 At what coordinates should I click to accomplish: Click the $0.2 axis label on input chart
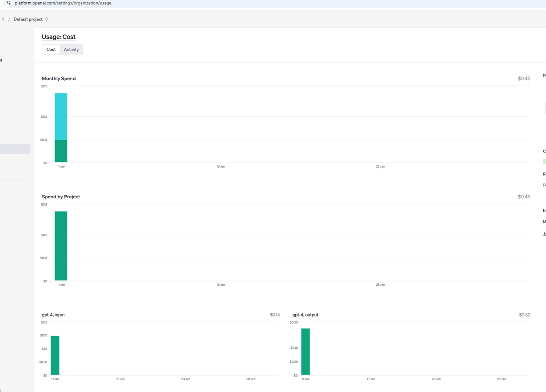(x=44, y=322)
